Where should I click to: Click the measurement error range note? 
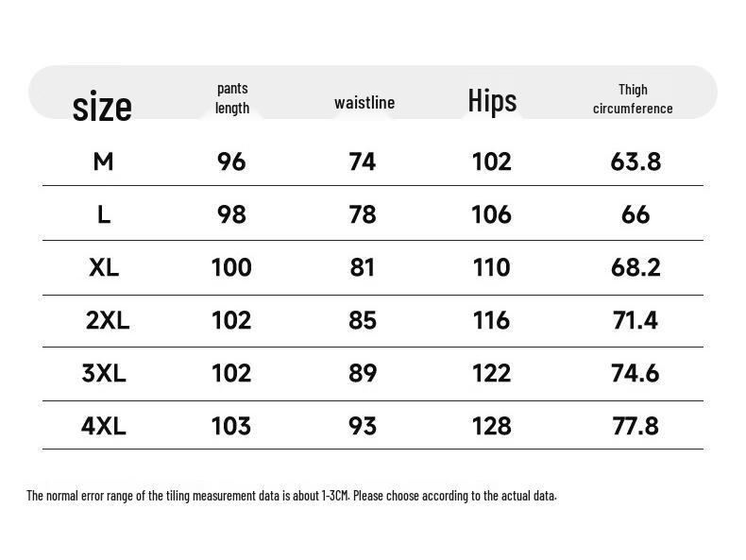pyautogui.click(x=292, y=496)
